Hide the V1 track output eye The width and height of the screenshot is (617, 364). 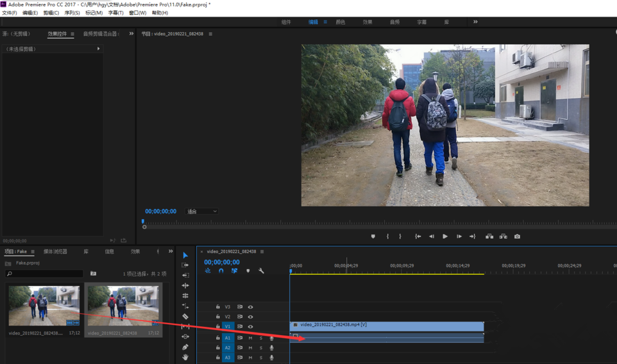[x=250, y=327]
